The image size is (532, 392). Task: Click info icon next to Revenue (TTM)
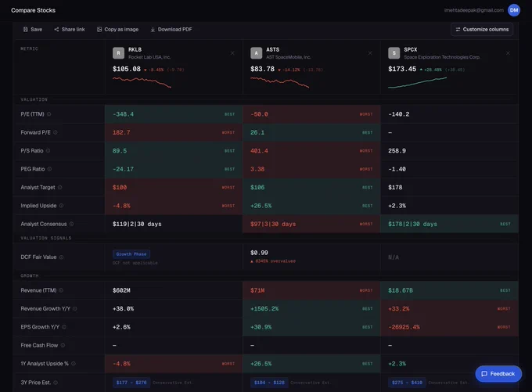point(61,290)
